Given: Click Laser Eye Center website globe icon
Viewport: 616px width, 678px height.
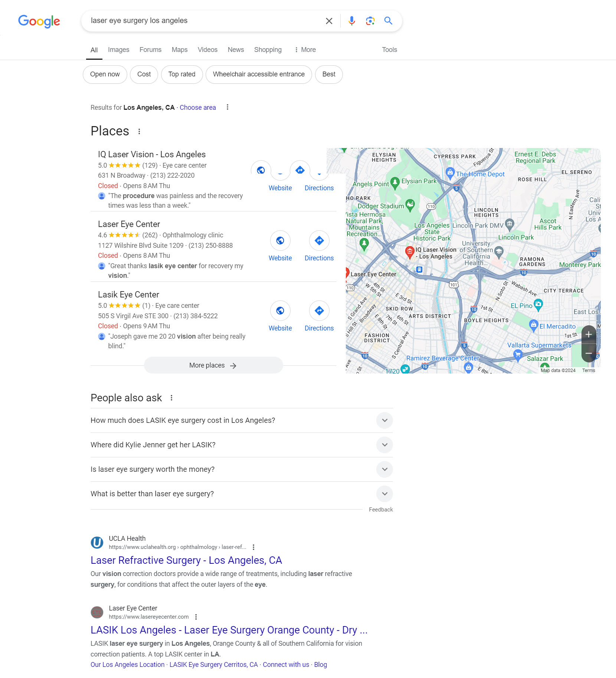Looking at the screenshot, I should (280, 241).
